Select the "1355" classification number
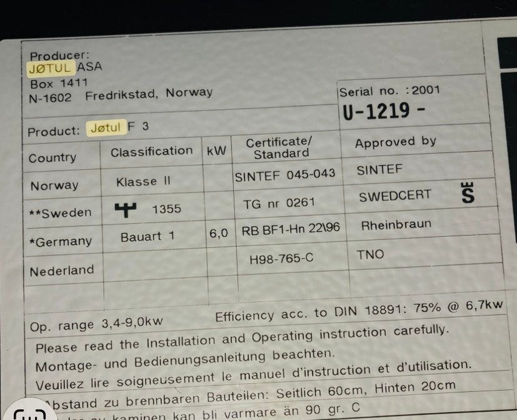 tap(166, 209)
